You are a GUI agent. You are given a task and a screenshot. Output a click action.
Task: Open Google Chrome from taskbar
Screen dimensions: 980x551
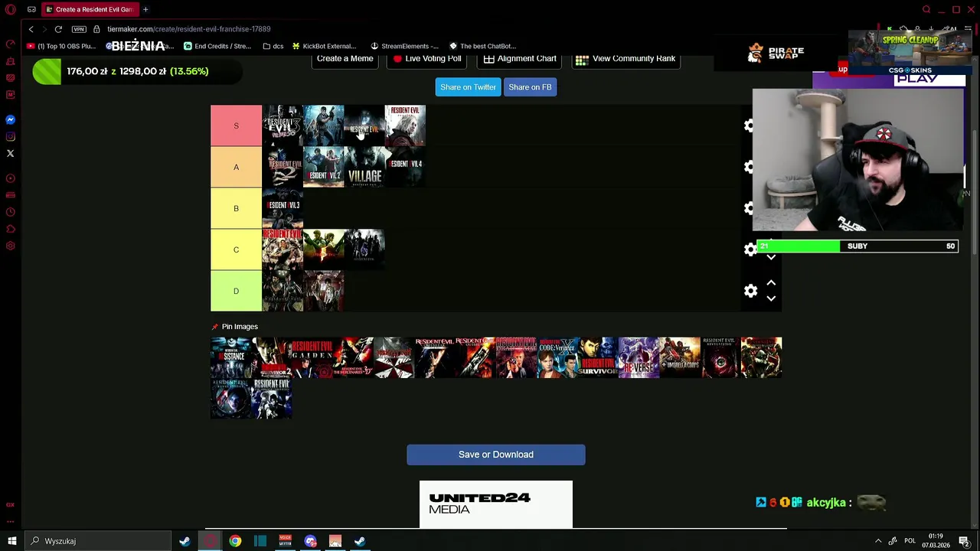pyautogui.click(x=235, y=541)
